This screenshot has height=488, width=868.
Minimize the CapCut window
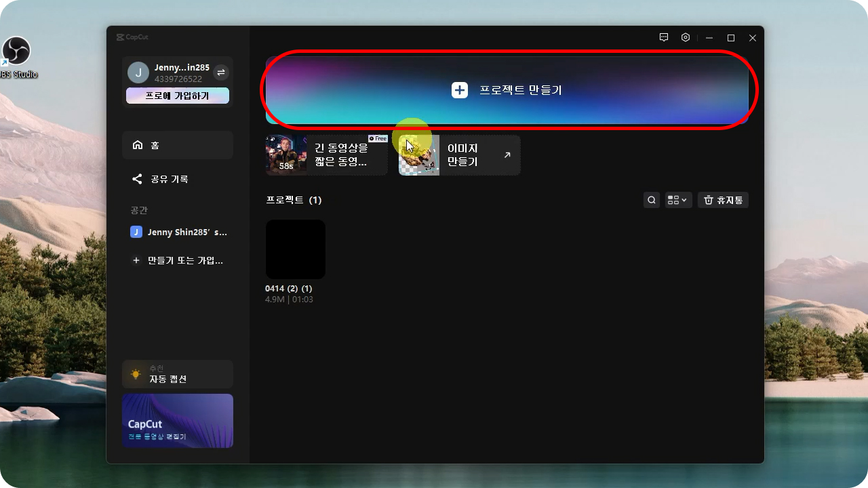point(709,38)
